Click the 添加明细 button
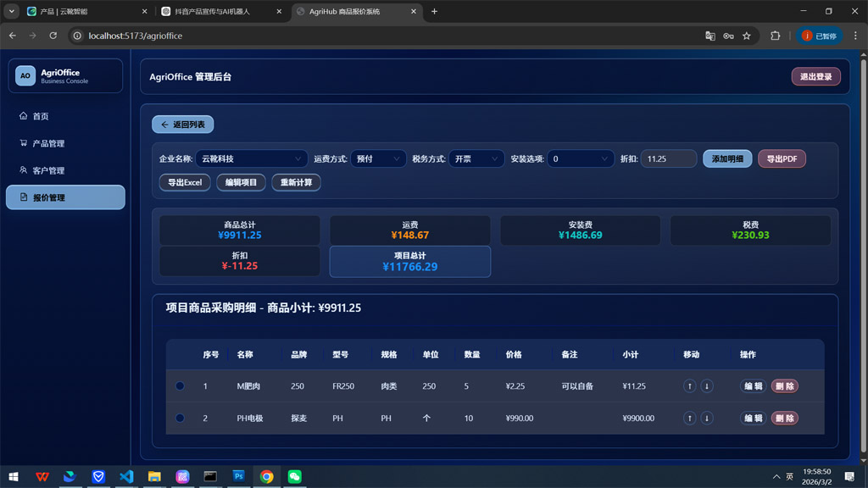The image size is (868, 488). coord(726,158)
